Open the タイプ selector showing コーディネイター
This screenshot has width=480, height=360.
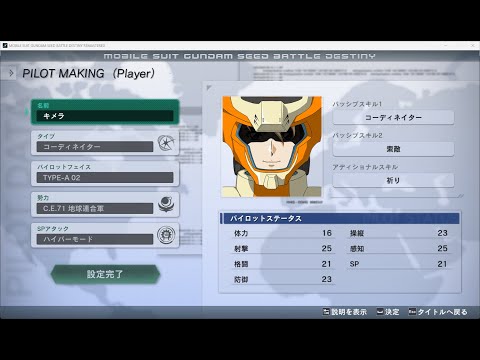[105, 143]
